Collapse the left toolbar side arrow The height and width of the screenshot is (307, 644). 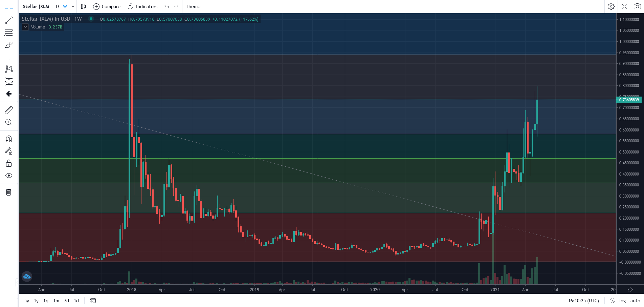tap(17, 283)
